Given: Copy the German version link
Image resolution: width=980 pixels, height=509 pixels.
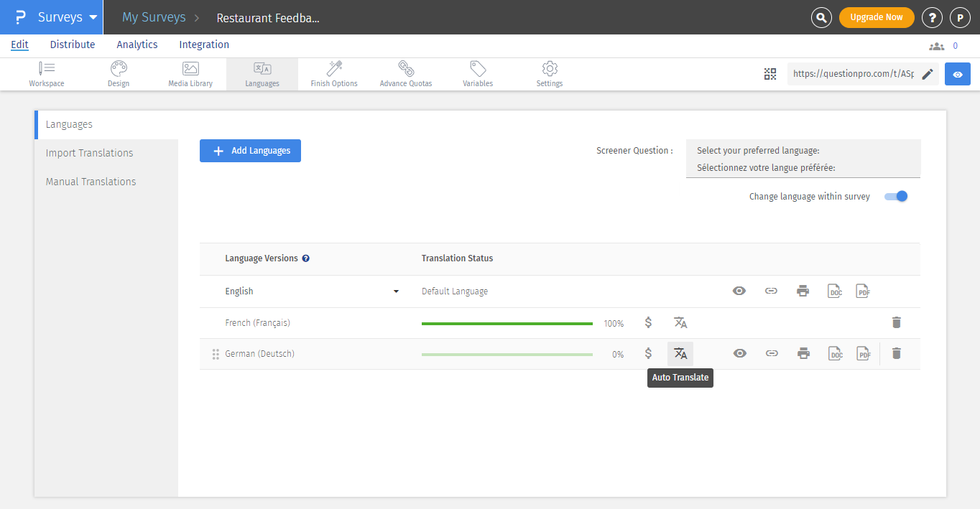Looking at the screenshot, I should tap(772, 353).
